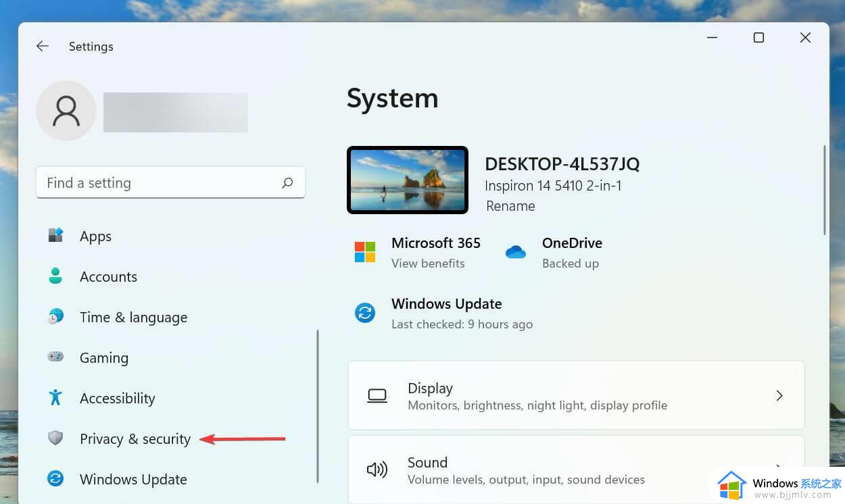Click the Find a setting search box
The height and width of the screenshot is (504, 845).
(x=170, y=182)
